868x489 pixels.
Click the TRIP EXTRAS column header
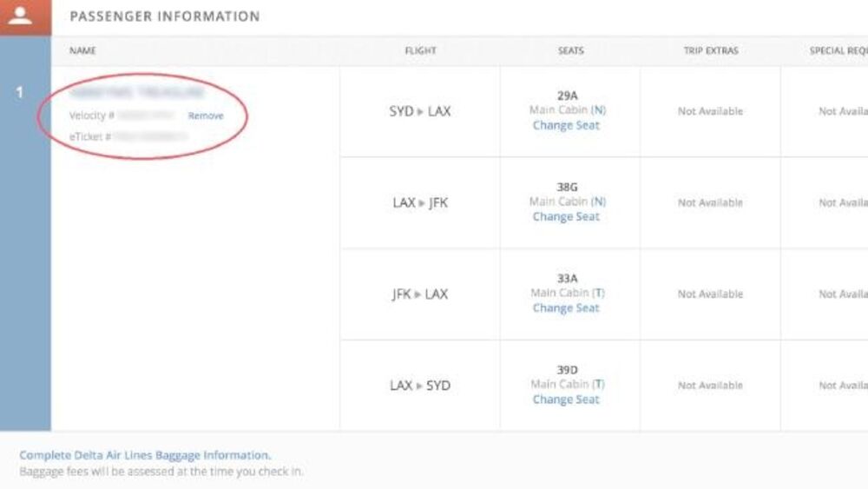click(x=710, y=50)
